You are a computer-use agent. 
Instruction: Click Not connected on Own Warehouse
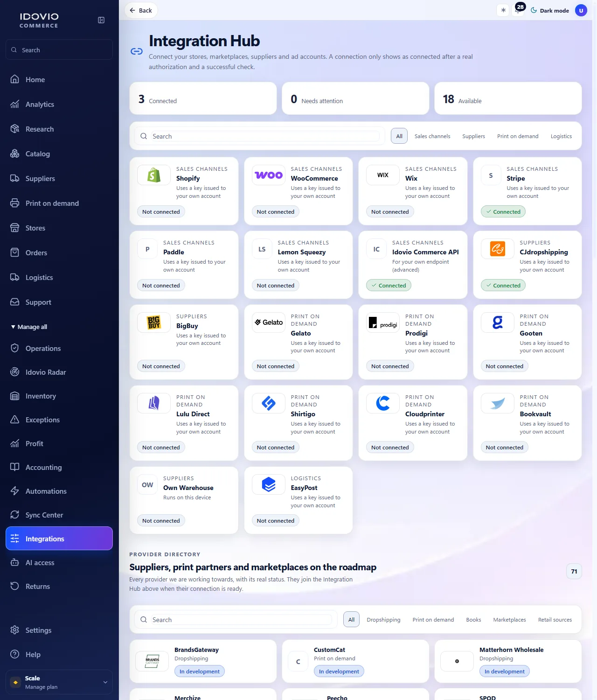click(161, 521)
